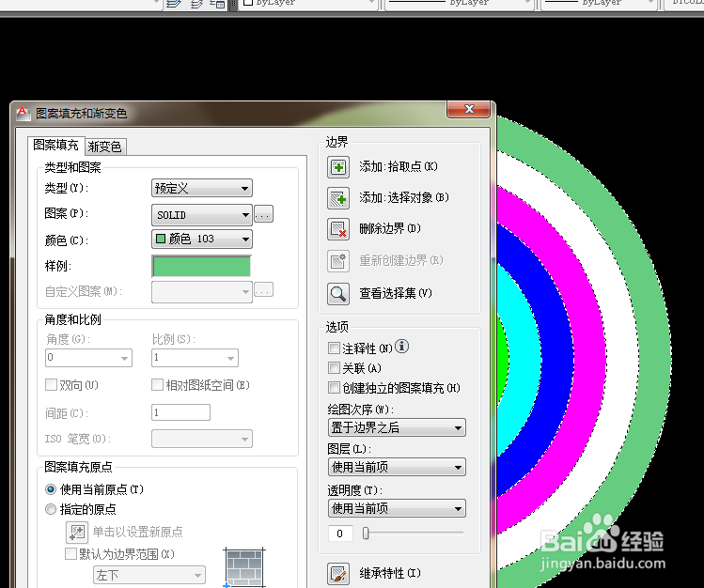Click 添加:选择对象 (B) label

click(x=403, y=198)
